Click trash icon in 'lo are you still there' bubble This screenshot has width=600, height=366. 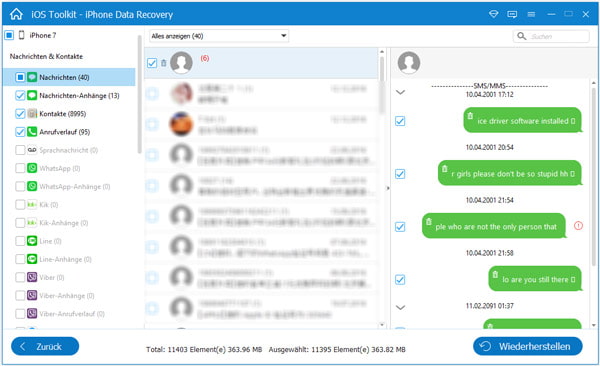click(x=495, y=274)
